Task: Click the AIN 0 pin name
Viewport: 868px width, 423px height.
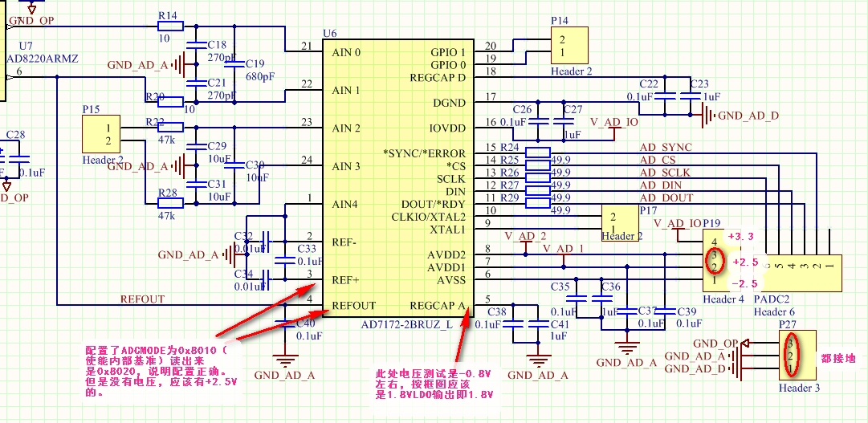Action: (x=347, y=53)
